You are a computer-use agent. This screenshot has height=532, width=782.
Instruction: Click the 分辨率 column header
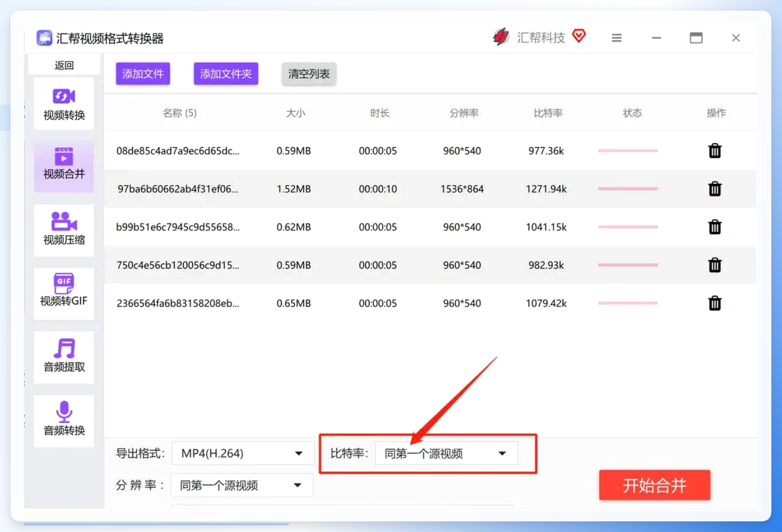[463, 113]
